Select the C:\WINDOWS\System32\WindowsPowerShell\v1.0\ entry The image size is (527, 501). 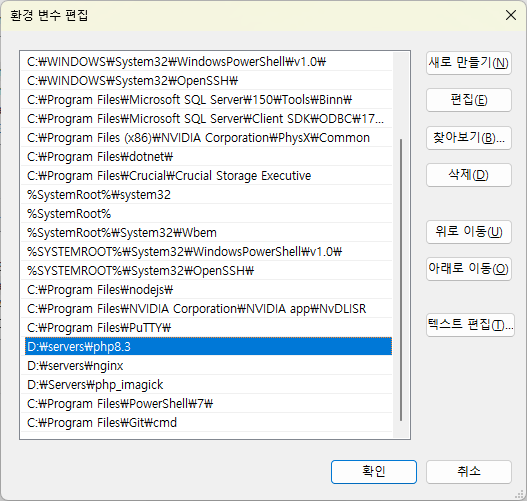tap(208, 62)
